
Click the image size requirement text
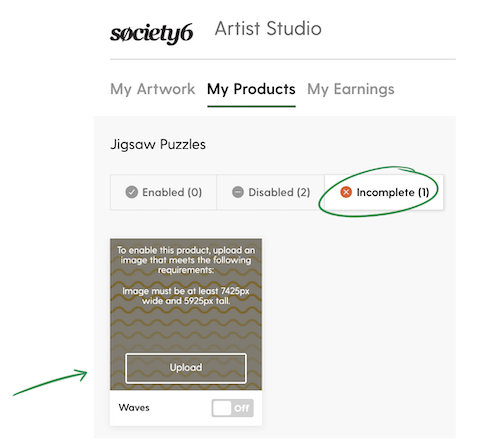(186, 296)
